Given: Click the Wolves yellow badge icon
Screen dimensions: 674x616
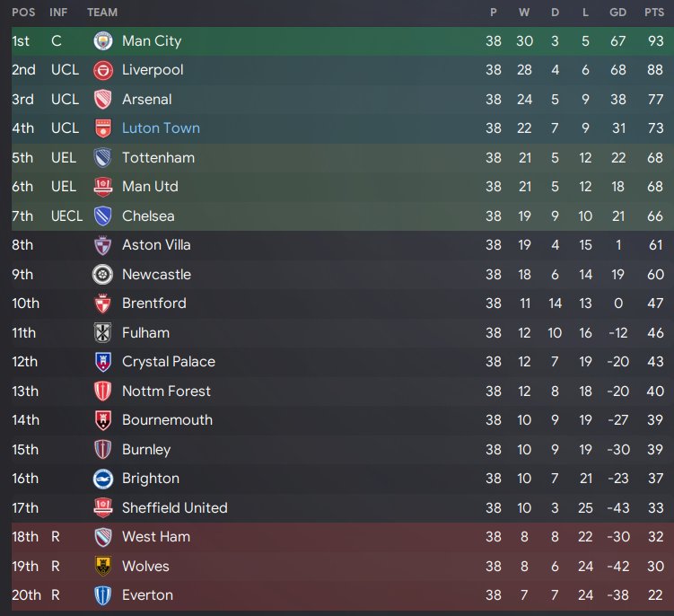Looking at the screenshot, I should pyautogui.click(x=102, y=566).
